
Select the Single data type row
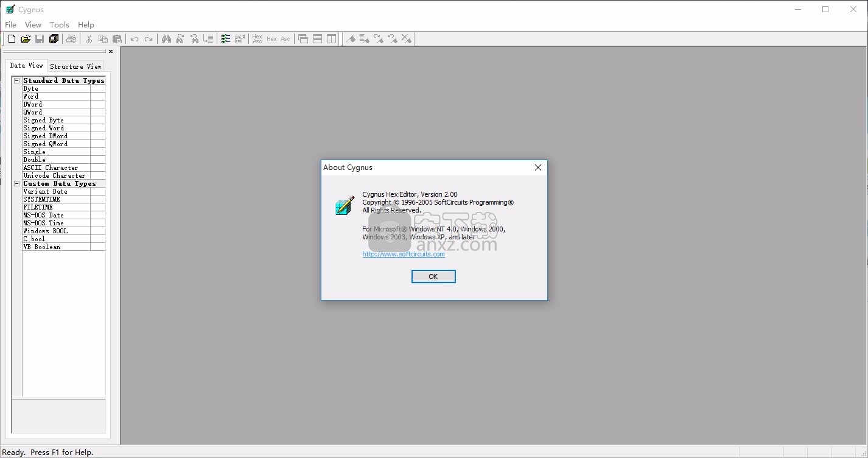point(64,152)
